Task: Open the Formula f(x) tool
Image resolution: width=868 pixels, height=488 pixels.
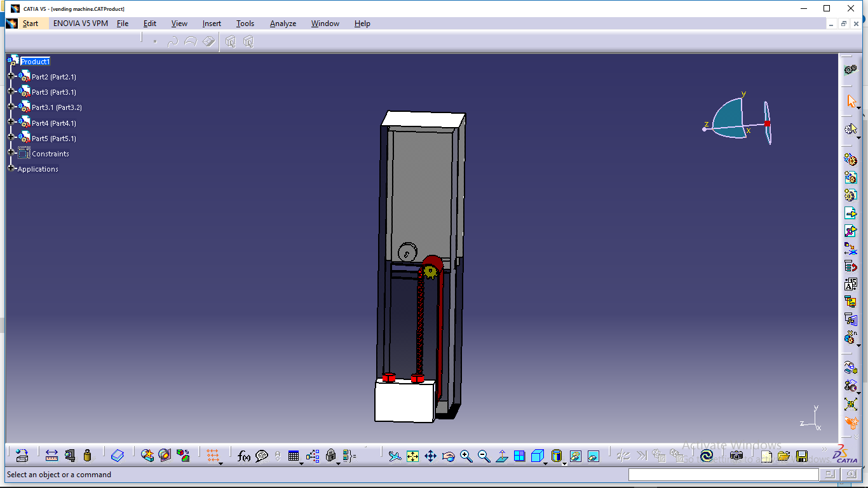Action: click(243, 456)
